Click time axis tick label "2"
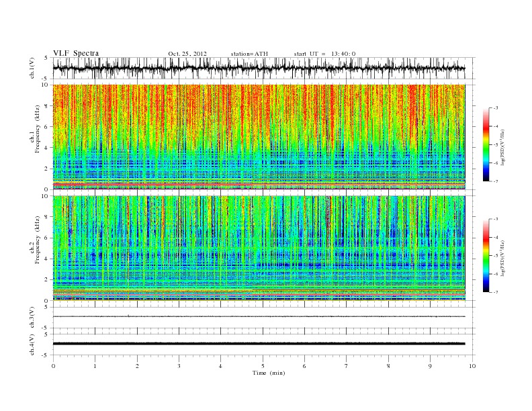Image resolution: width=532 pixels, height=411 pixels. pos(137,366)
